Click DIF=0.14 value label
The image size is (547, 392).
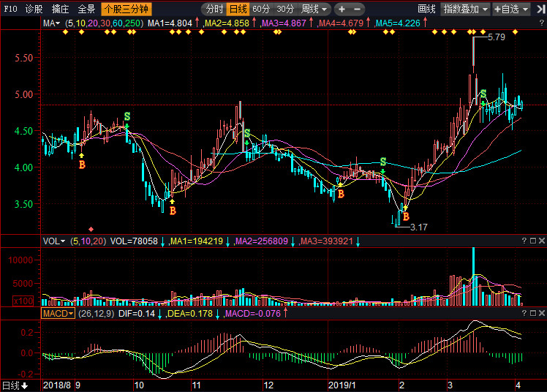coord(137,314)
